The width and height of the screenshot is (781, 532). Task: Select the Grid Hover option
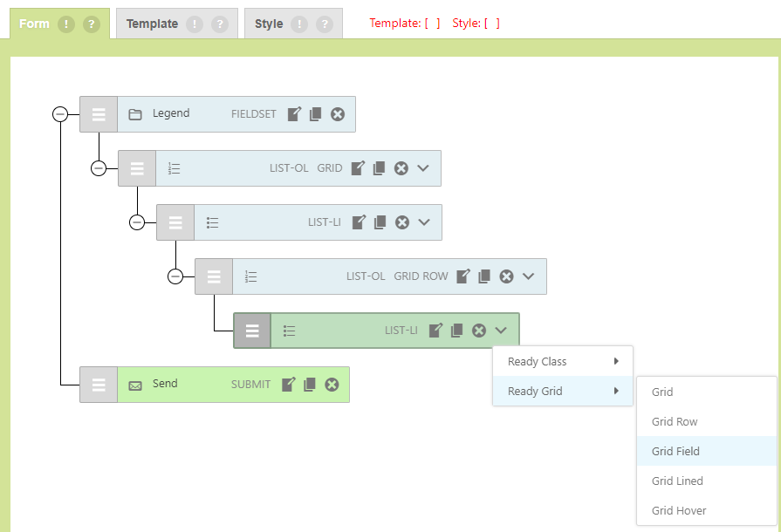pyautogui.click(x=678, y=510)
